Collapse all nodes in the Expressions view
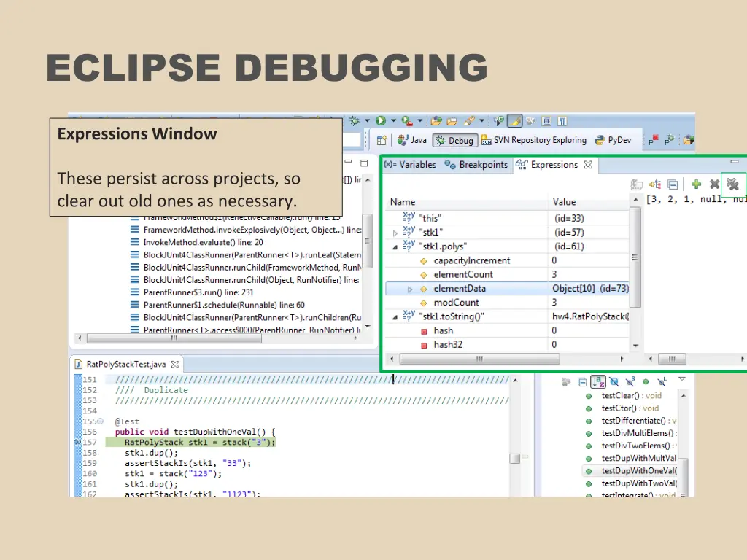747x560 pixels. (x=673, y=184)
